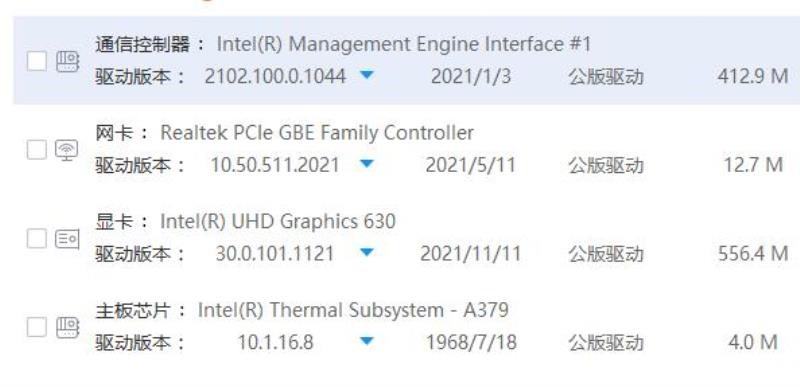Check the Intel Management Engine Interface checkbox
Image resolution: width=800 pixels, height=387 pixels.
coord(37,61)
